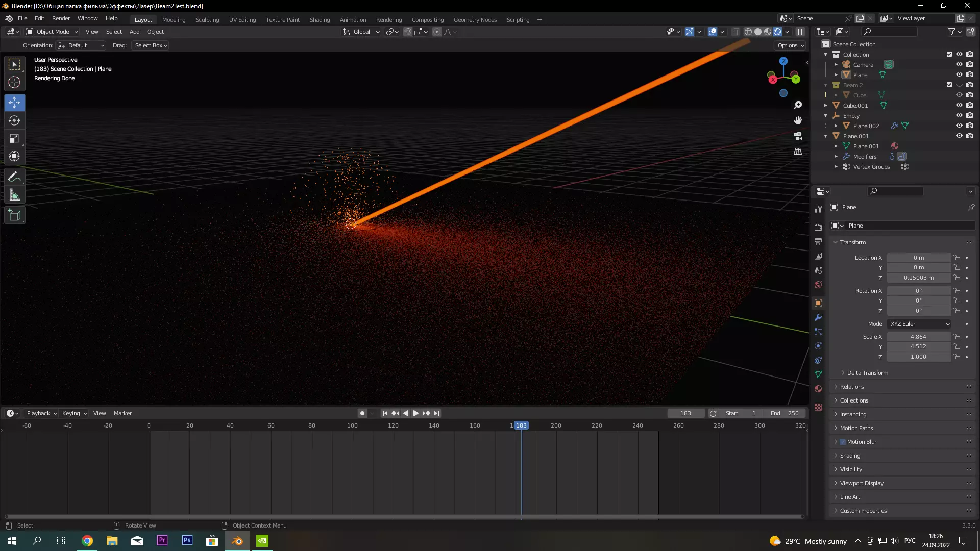This screenshot has height=551, width=980.
Task: Click the Options button in viewport
Action: point(791,45)
